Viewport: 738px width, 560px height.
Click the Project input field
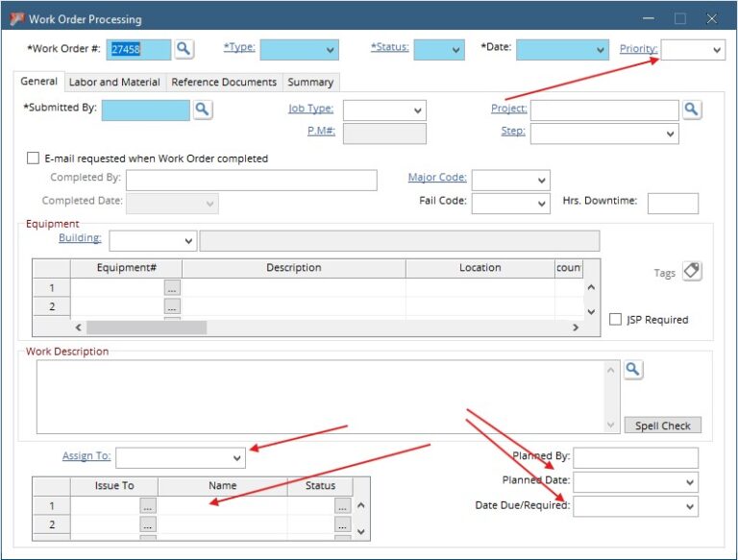coord(604,110)
